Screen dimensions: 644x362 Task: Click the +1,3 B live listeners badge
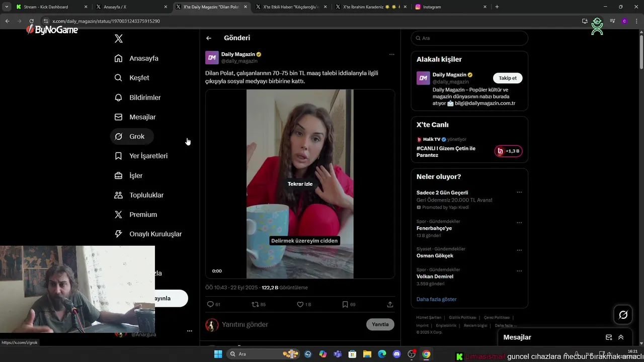tap(508, 151)
